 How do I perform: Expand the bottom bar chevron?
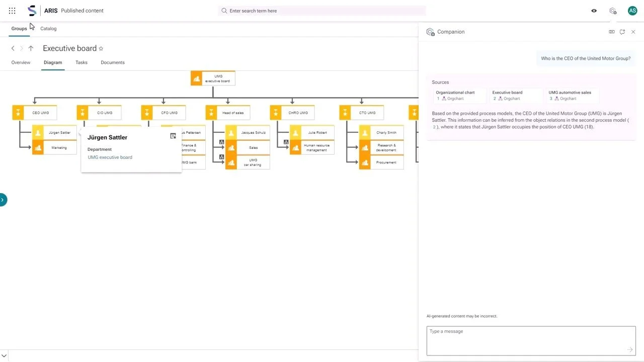(x=4, y=356)
